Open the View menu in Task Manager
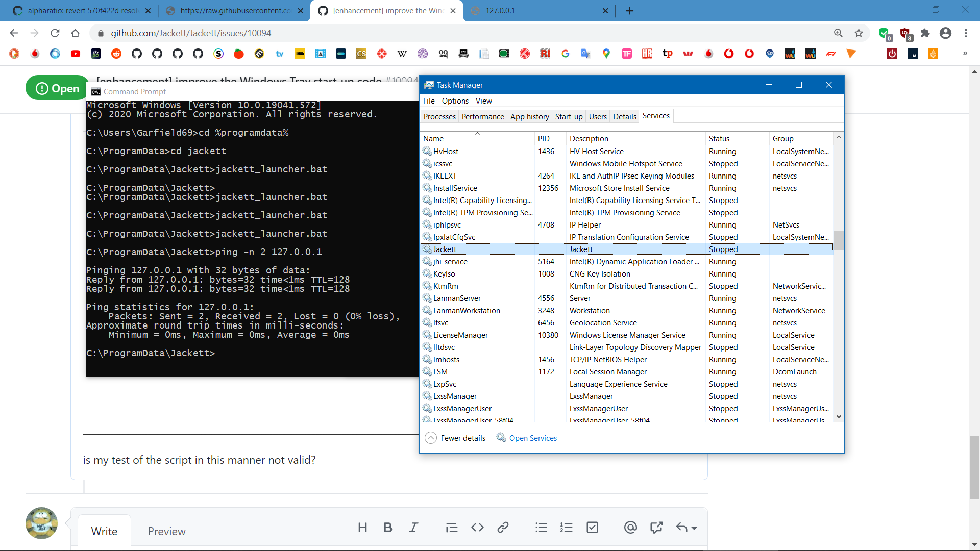The height and width of the screenshot is (551, 980). 483,101
